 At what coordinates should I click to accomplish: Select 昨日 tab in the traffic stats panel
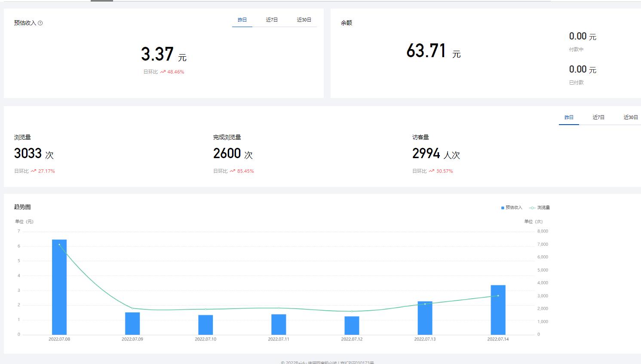click(569, 117)
